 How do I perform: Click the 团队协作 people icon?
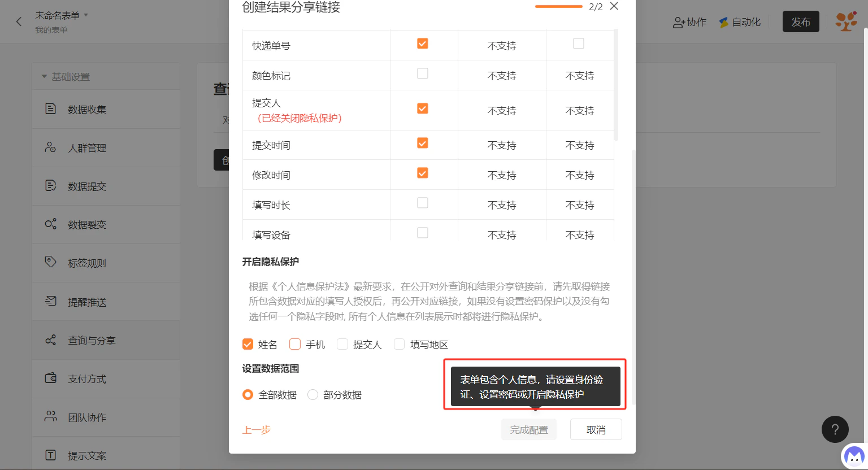click(50, 416)
